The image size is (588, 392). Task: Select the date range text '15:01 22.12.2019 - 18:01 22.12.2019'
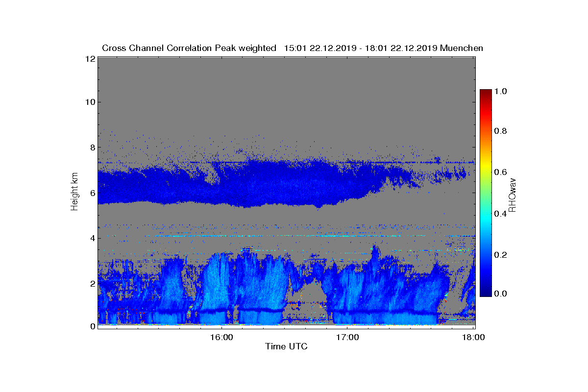click(x=361, y=48)
